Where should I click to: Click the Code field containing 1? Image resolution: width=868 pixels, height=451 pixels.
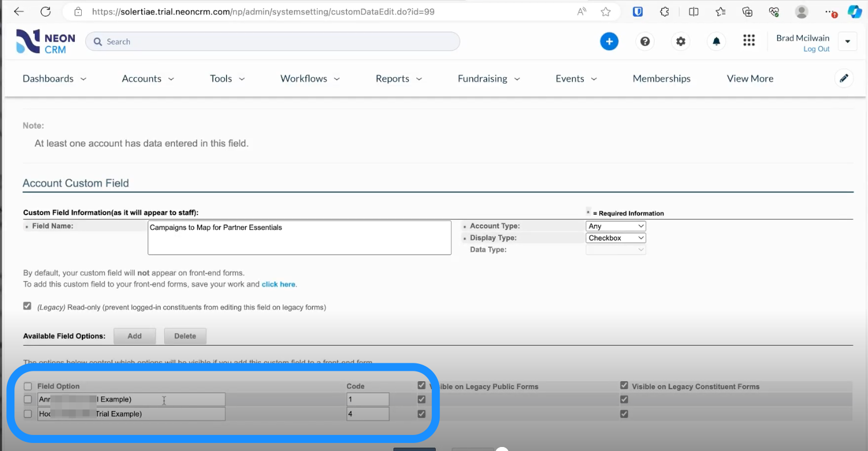[x=368, y=399]
